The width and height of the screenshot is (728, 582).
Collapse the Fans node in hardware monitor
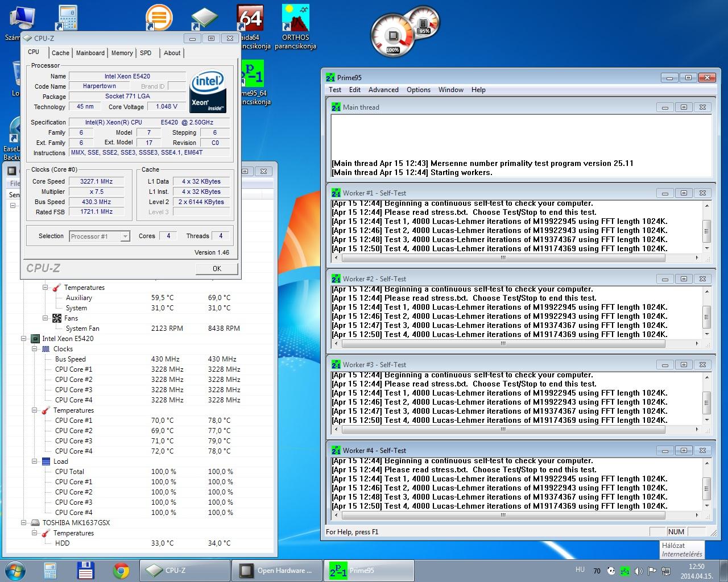coord(45,318)
